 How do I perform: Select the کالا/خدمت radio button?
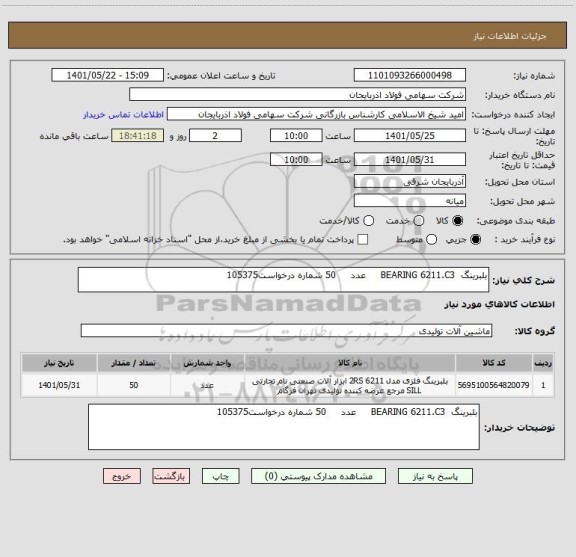368,220
